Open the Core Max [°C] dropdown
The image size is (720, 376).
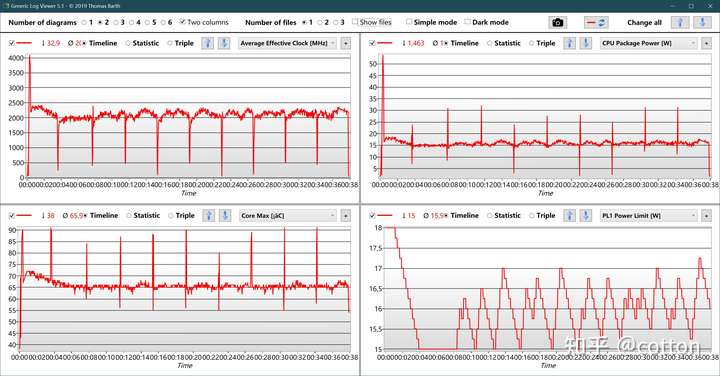point(288,215)
